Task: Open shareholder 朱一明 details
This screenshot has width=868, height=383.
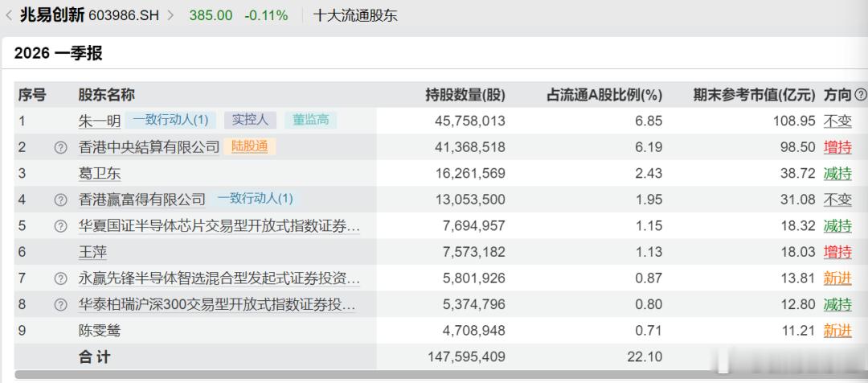Action: 99,121
